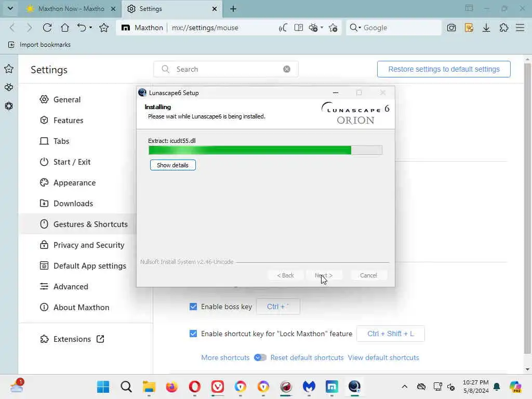Change boss key shortcut Ctrl + `
Image resolution: width=532 pixels, height=399 pixels.
(278, 307)
